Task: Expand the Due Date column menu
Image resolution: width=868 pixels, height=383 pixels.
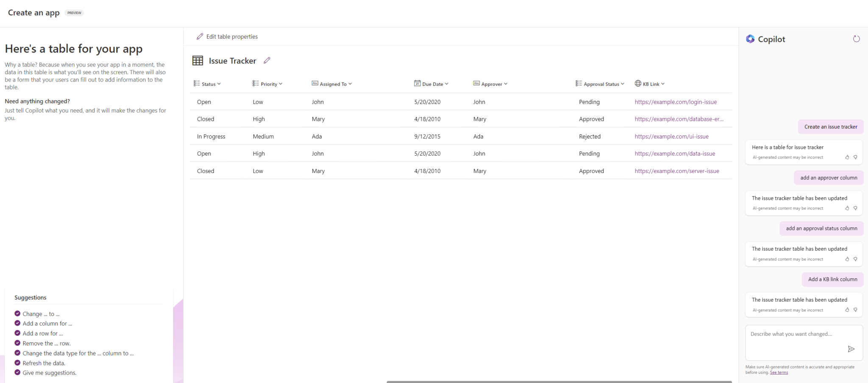Action: [x=446, y=84]
